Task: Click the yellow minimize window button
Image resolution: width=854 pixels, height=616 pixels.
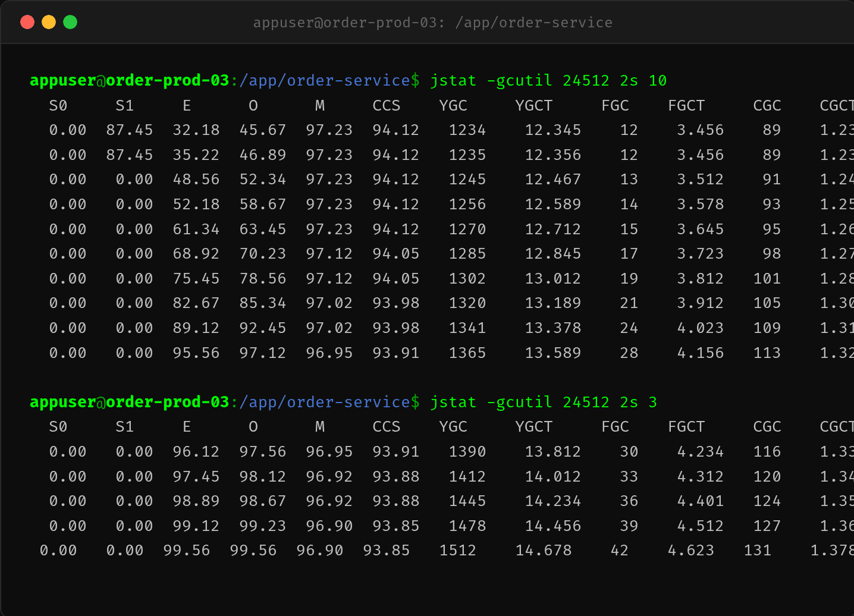Action: click(x=49, y=22)
